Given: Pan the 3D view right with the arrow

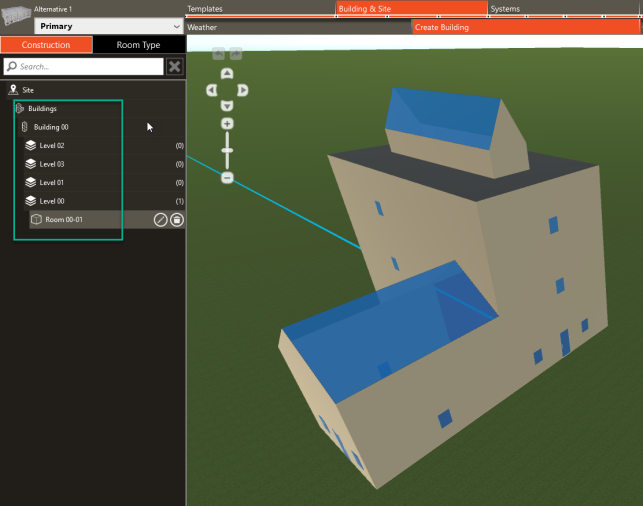Looking at the screenshot, I should (x=243, y=90).
